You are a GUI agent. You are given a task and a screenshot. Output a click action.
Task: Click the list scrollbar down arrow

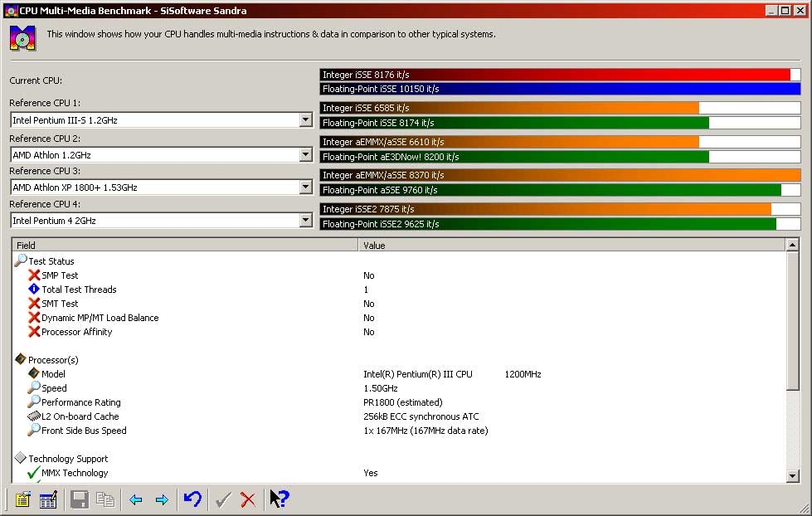pos(792,475)
